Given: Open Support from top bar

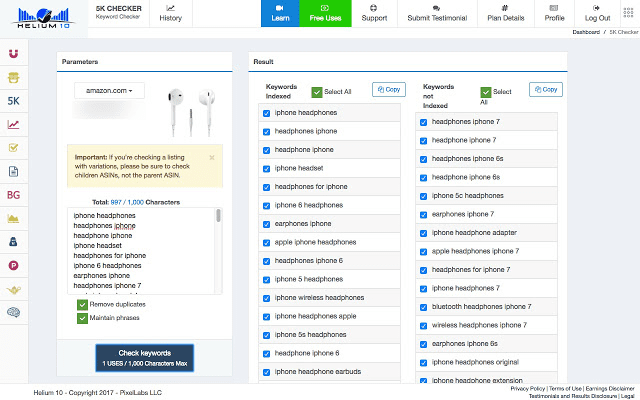Looking at the screenshot, I should 374,13.
